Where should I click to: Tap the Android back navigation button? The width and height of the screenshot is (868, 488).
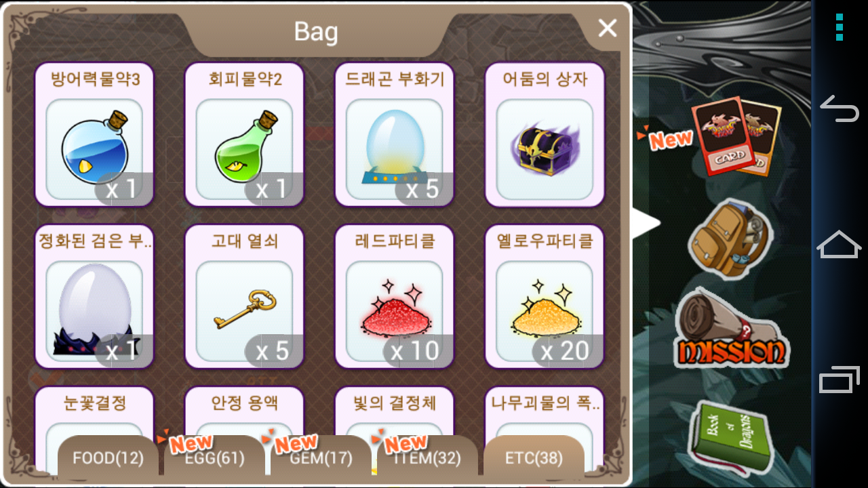pos(840,108)
